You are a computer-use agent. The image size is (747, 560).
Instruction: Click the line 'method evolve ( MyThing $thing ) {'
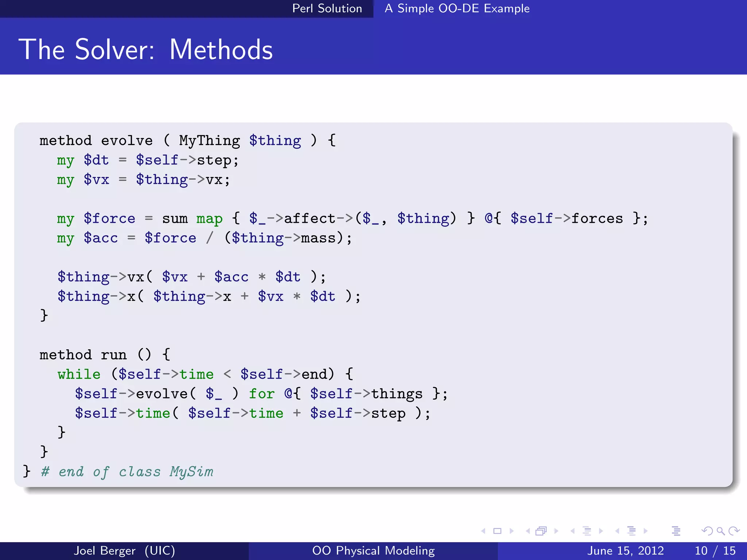(x=188, y=141)
